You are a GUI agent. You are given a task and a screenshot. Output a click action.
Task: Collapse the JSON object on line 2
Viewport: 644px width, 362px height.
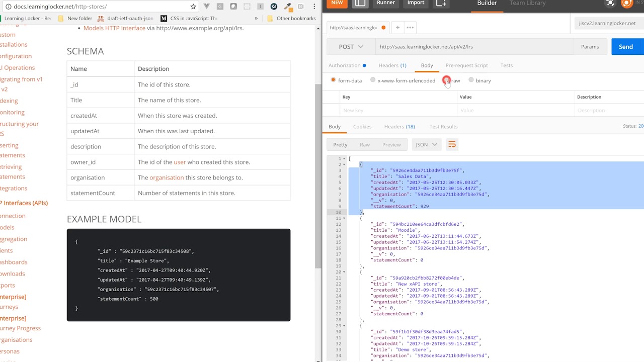click(x=344, y=165)
